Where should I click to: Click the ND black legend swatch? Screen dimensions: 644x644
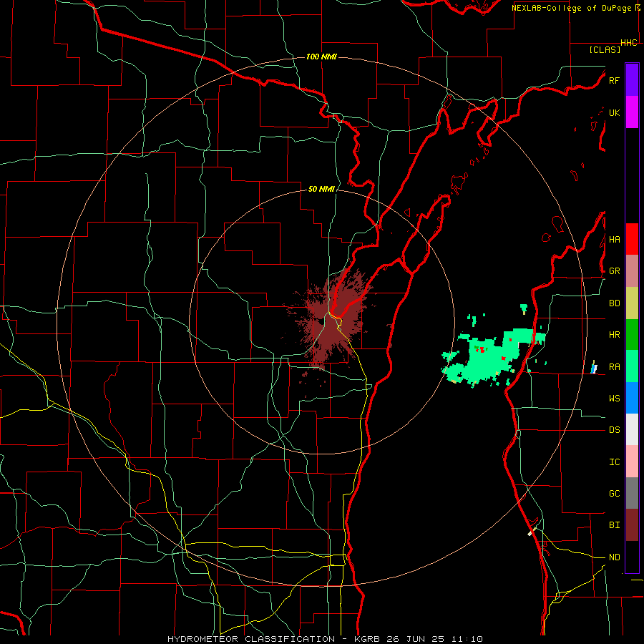632,557
